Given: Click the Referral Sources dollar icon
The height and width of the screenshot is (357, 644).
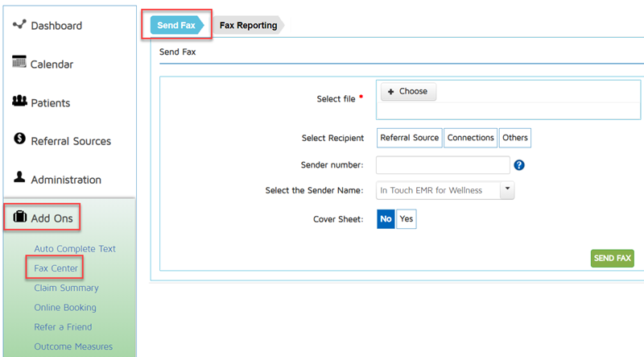Looking at the screenshot, I should pyautogui.click(x=20, y=139).
